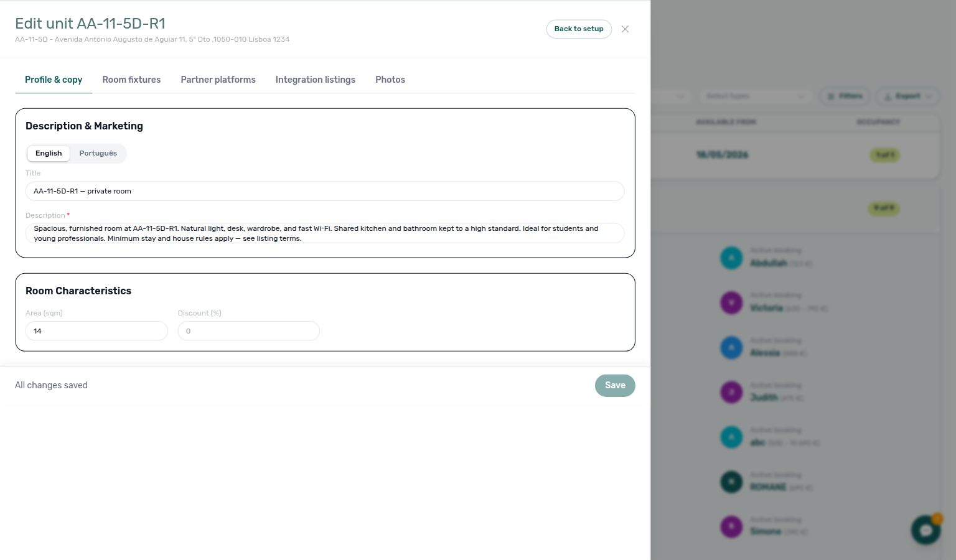Close the Edit unit panel

point(625,29)
